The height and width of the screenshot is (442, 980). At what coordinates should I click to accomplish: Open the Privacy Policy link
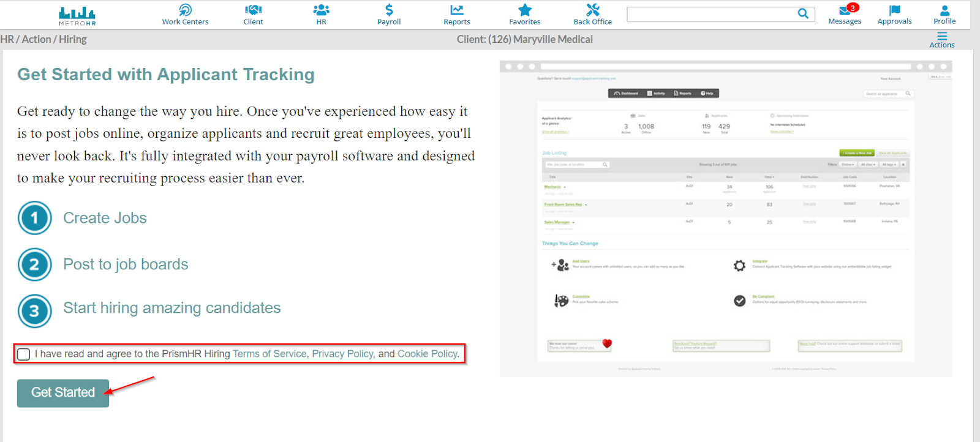coord(342,354)
